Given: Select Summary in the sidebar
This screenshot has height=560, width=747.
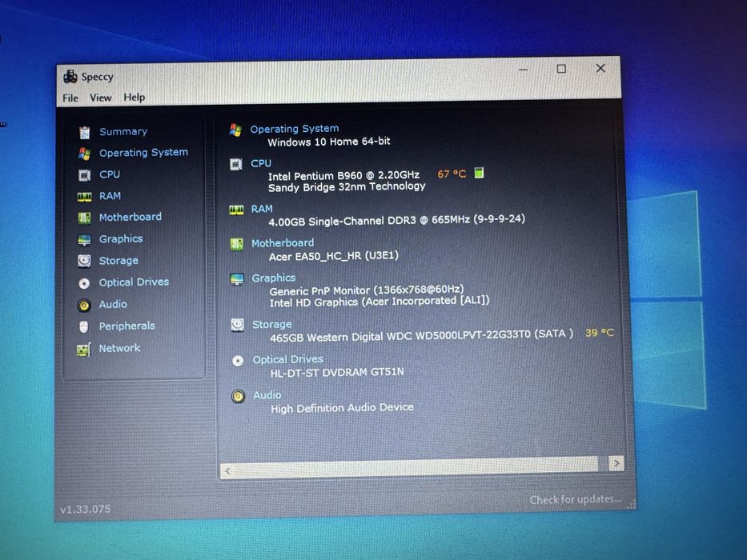Looking at the screenshot, I should 123,131.
